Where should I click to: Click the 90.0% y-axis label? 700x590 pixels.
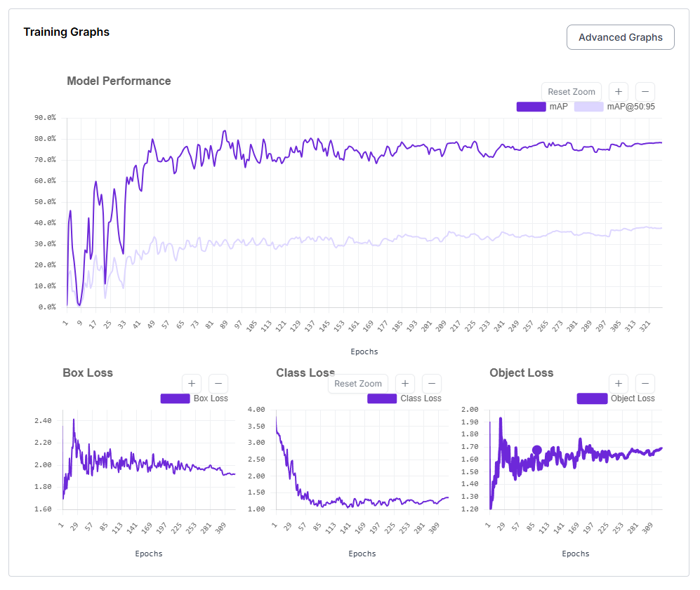pyautogui.click(x=45, y=118)
